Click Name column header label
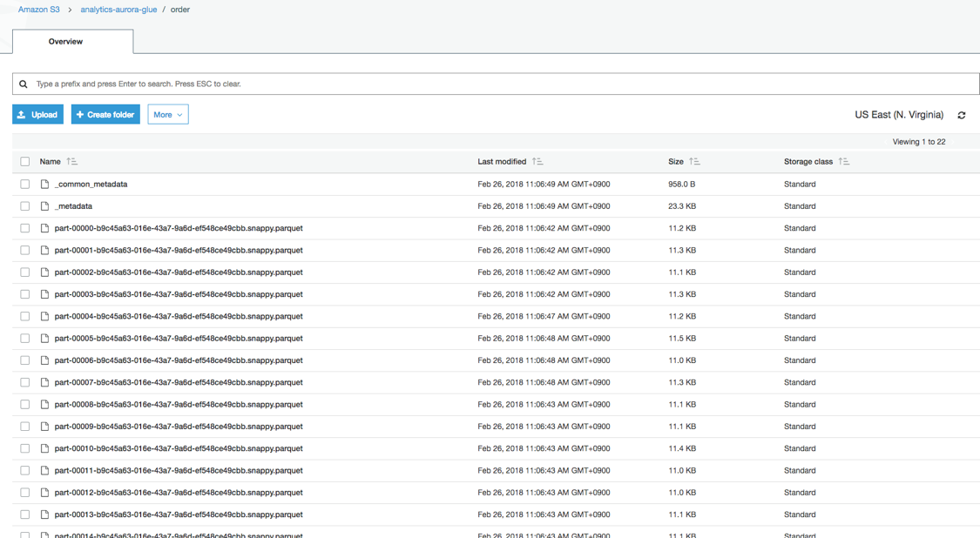Viewport: 980px width, 538px height. pyautogui.click(x=50, y=161)
